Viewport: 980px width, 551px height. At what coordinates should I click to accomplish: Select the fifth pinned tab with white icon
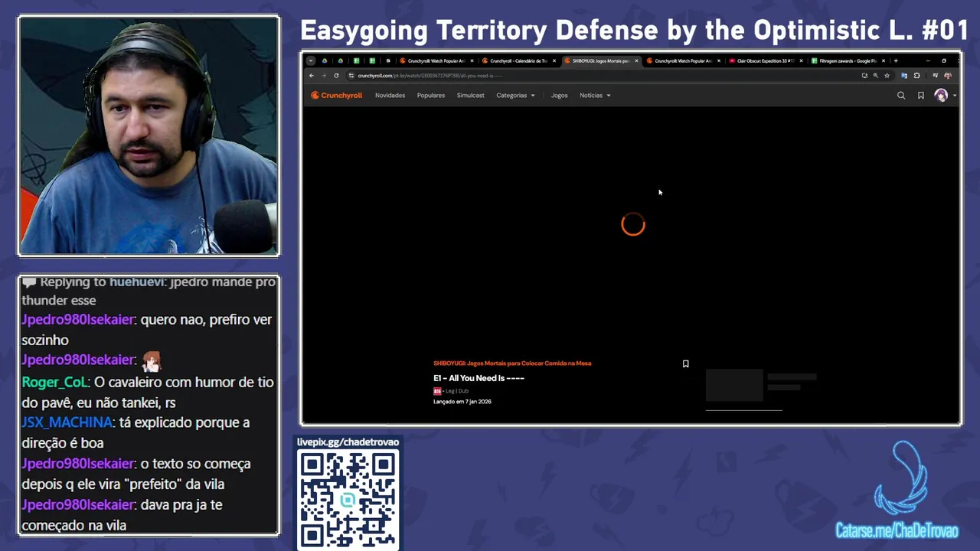click(x=388, y=60)
